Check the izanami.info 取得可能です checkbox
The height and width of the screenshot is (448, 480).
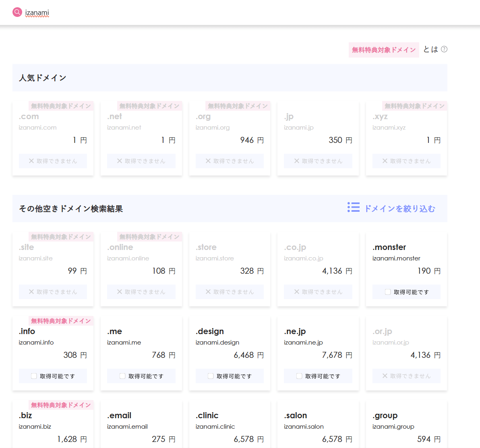[34, 376]
